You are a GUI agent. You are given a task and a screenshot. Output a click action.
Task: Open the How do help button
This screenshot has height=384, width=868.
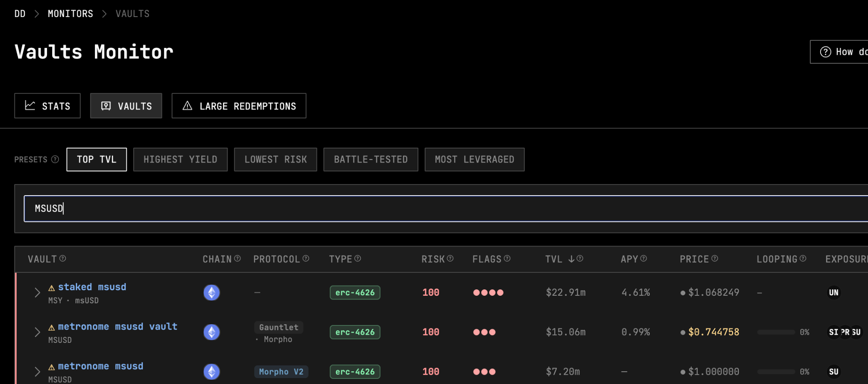[839, 52]
